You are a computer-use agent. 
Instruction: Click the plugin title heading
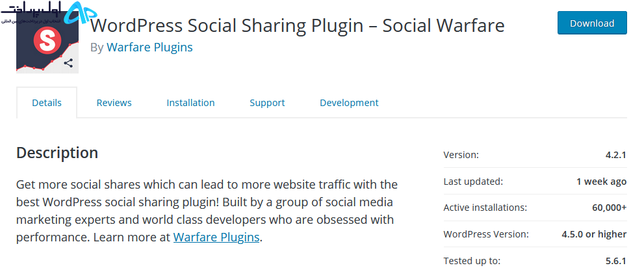point(298,26)
